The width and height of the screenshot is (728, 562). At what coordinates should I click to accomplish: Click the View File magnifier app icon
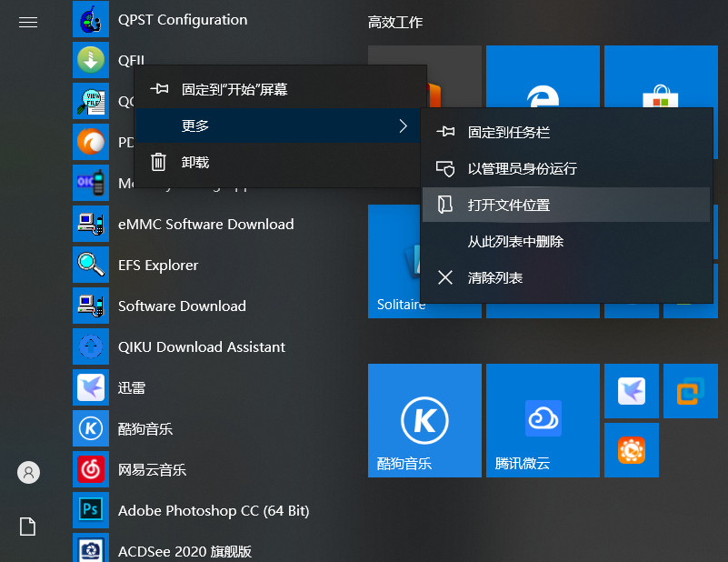tap(91, 101)
